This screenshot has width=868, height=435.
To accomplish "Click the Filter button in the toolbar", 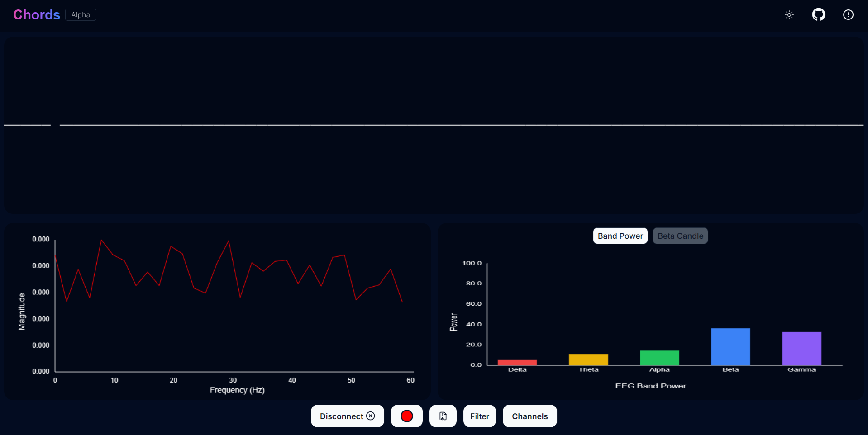I will point(479,416).
